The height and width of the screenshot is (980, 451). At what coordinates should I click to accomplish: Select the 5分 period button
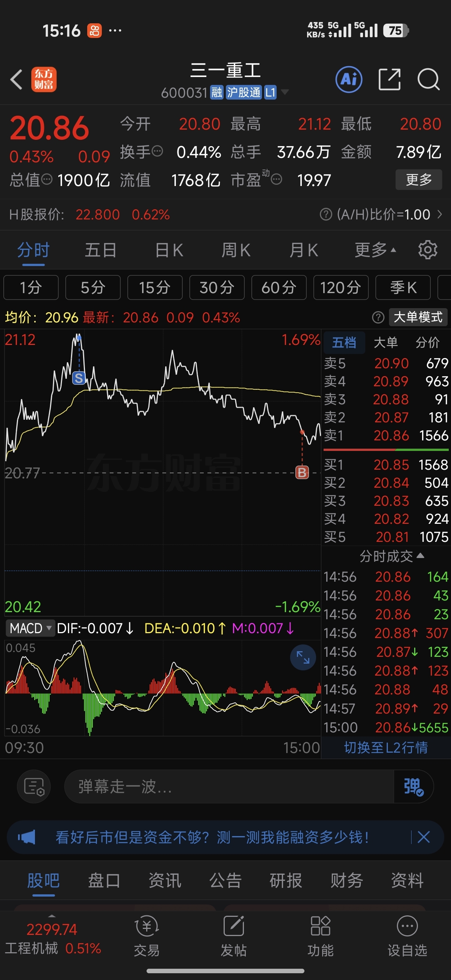click(93, 287)
